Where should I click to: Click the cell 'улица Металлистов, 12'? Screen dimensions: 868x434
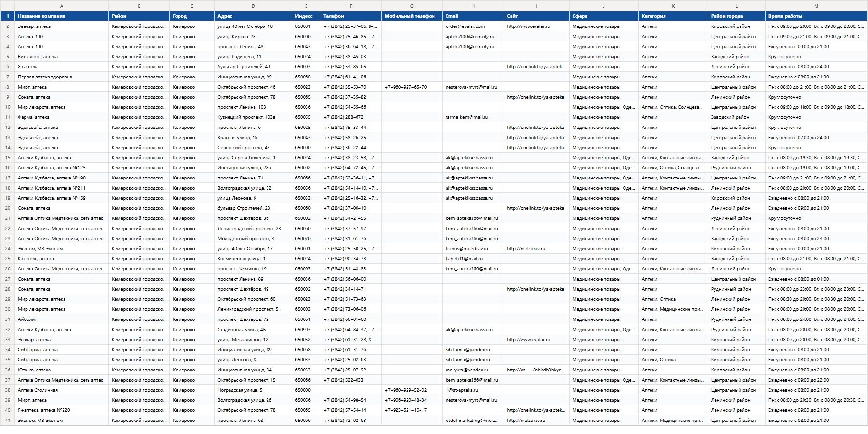coord(253,340)
